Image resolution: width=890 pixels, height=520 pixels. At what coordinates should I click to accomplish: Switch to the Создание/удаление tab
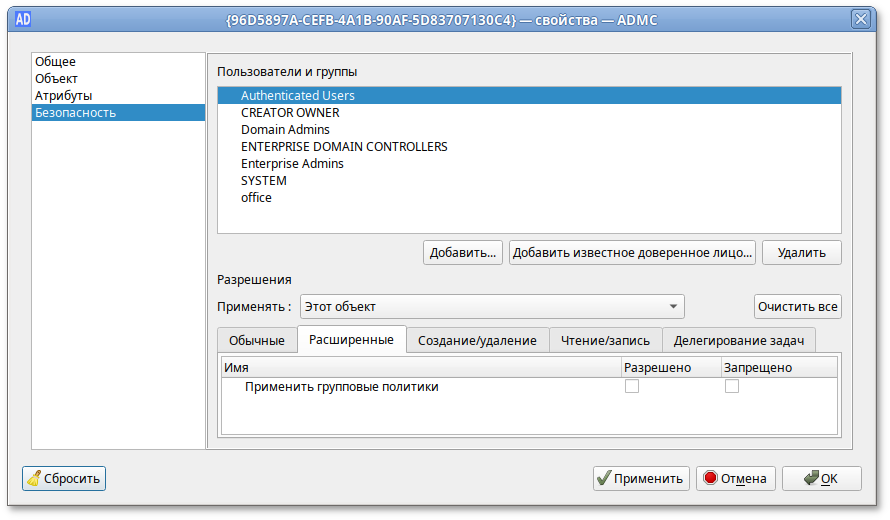click(x=477, y=341)
